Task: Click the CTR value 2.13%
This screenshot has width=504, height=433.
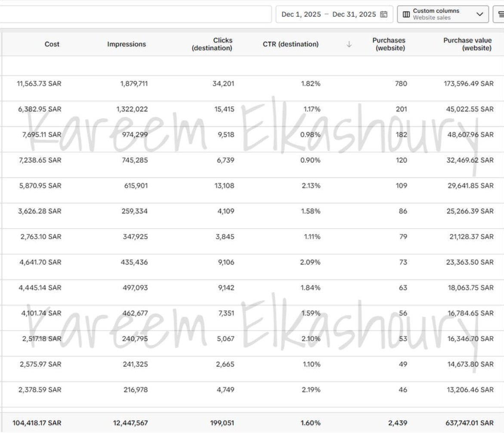Action: pyautogui.click(x=311, y=186)
